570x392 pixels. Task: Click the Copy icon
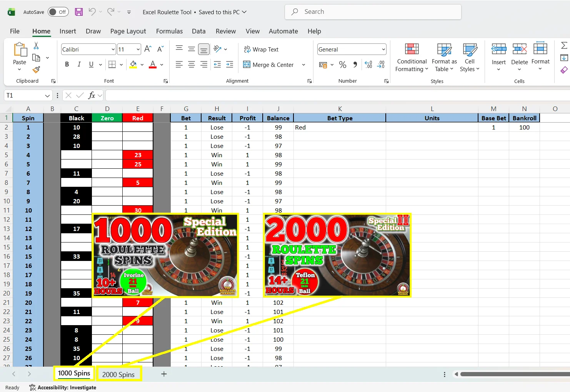coord(36,58)
